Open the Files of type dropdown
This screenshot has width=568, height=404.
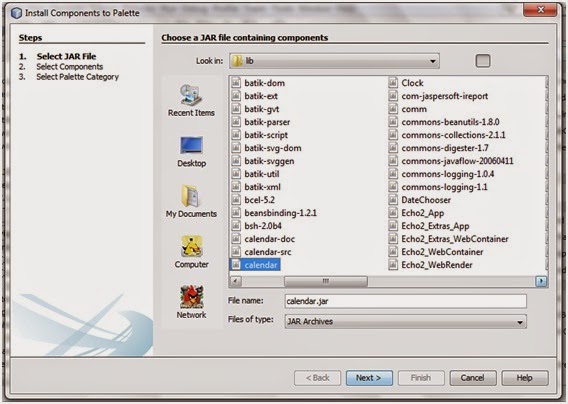pyautogui.click(x=405, y=321)
